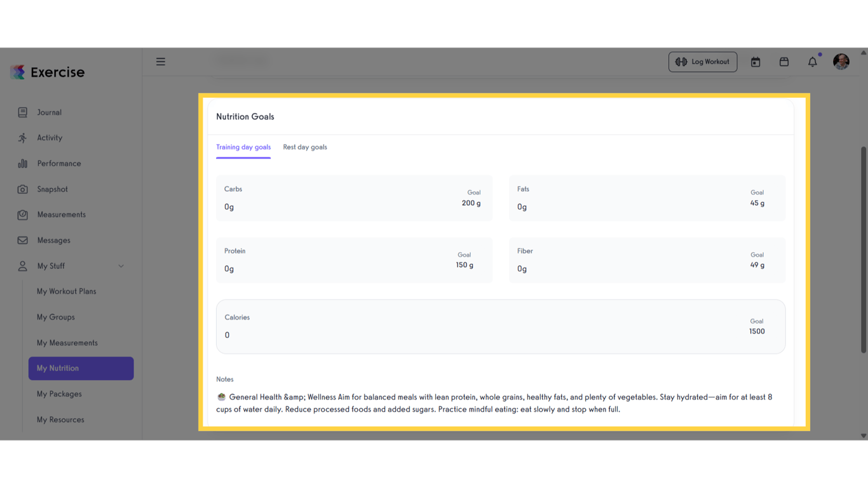Click the Journal sidebar icon

pyautogui.click(x=23, y=112)
